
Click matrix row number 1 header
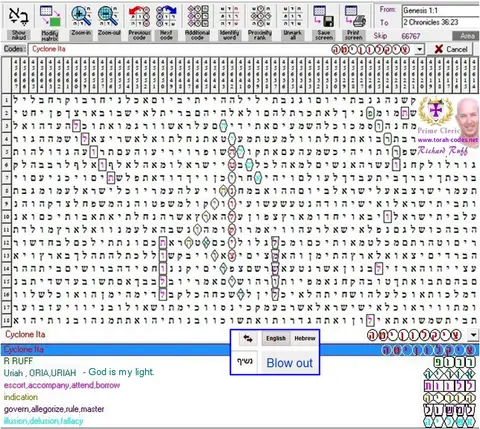tap(6, 100)
